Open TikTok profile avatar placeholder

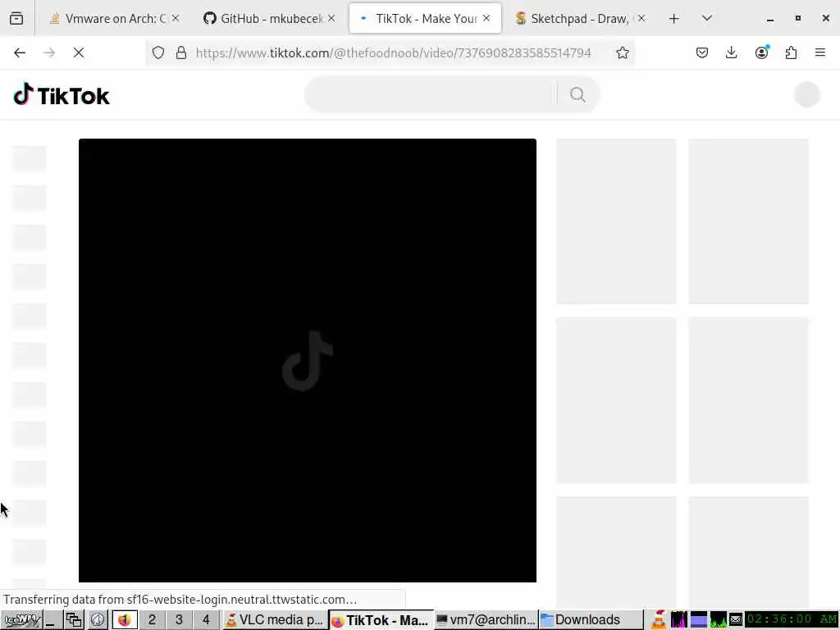coord(807,95)
